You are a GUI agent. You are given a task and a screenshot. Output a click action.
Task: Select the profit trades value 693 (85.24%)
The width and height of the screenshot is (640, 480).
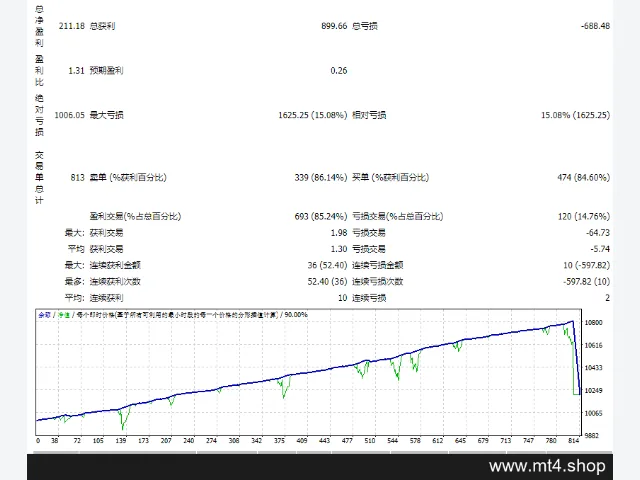[x=321, y=216]
